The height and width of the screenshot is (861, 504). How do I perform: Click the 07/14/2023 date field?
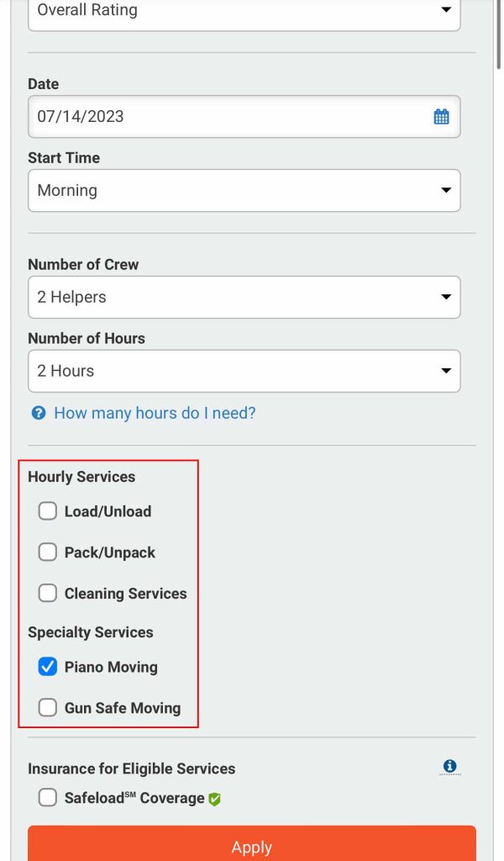[x=210, y=116]
